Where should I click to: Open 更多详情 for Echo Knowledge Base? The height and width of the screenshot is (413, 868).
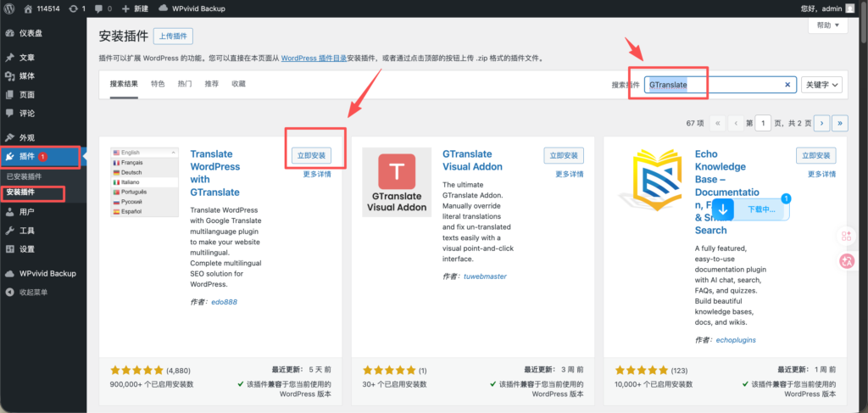tap(821, 174)
